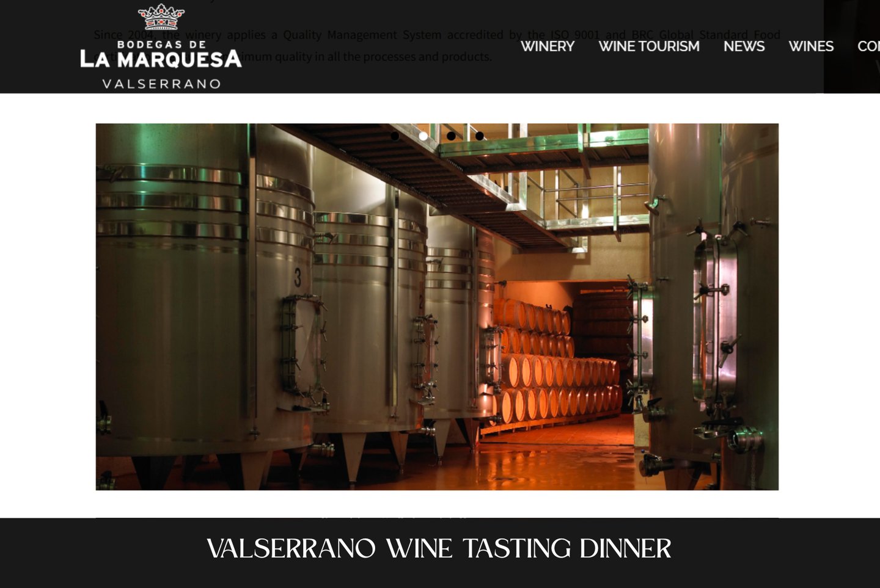Screen dimensions: 880x588
Task: Open the La Marquesa logo home link
Action: [161, 47]
